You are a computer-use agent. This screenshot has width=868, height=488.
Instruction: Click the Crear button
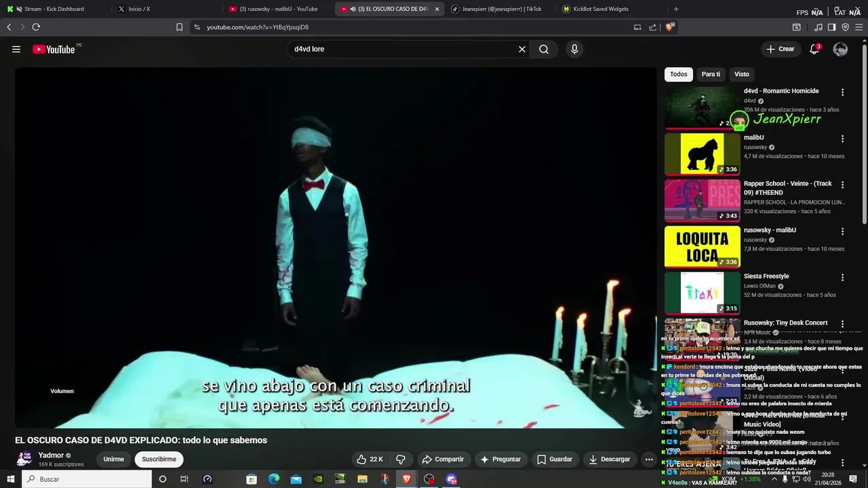tap(781, 49)
